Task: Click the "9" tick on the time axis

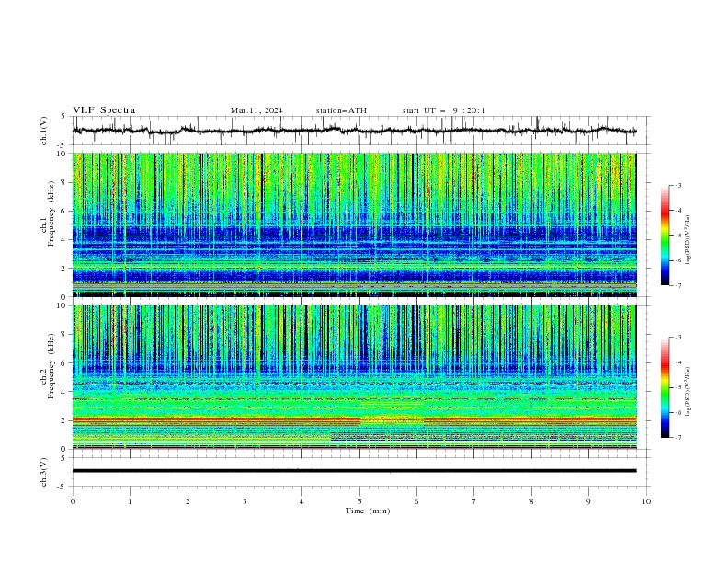Action: pyautogui.click(x=588, y=501)
